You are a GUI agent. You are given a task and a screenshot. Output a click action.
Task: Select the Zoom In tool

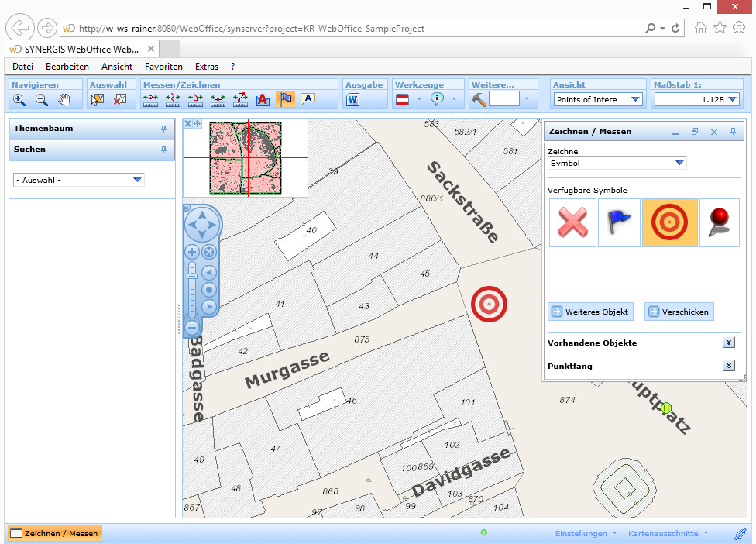19,99
